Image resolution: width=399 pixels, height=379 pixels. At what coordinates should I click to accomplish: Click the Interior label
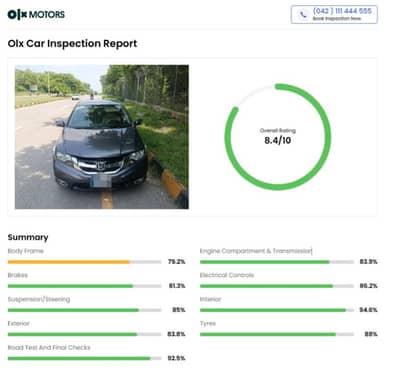click(x=210, y=299)
